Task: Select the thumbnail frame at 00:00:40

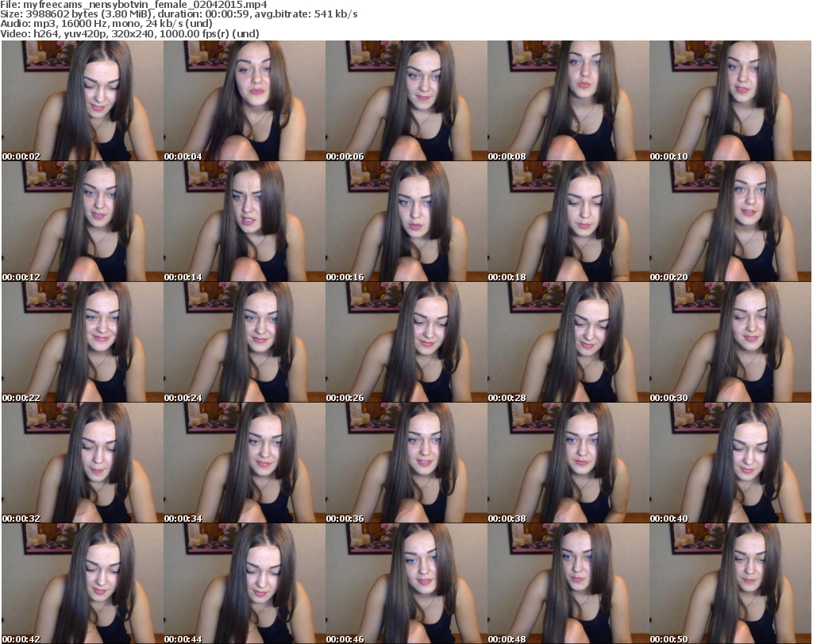Action: pyautogui.click(x=730, y=463)
